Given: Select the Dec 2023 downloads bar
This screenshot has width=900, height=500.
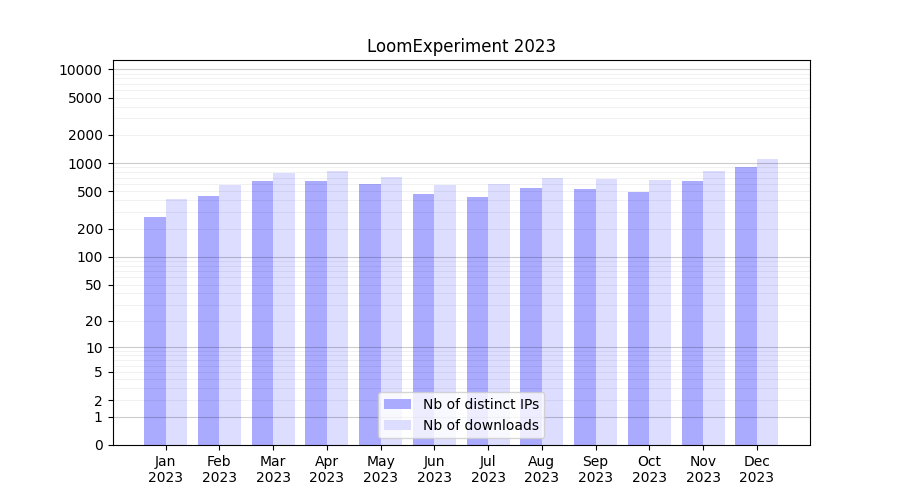Looking at the screenshot, I should click(767, 302).
